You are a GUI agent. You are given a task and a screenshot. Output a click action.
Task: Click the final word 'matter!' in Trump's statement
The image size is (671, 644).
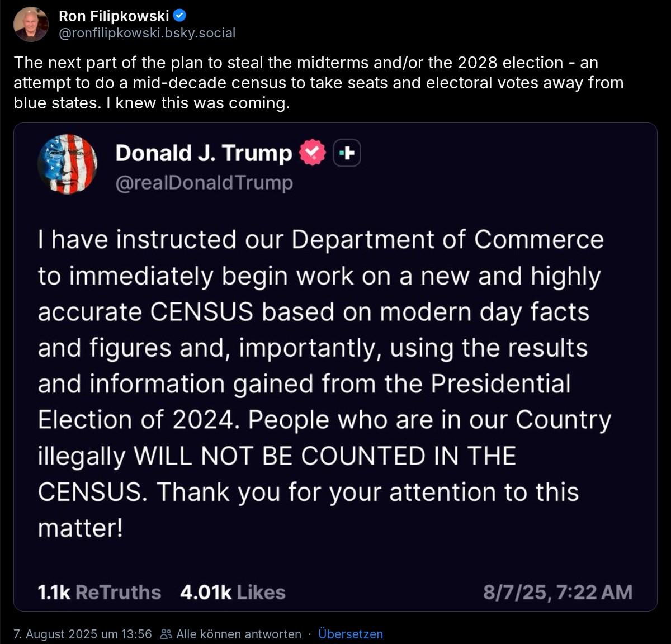[x=80, y=528]
